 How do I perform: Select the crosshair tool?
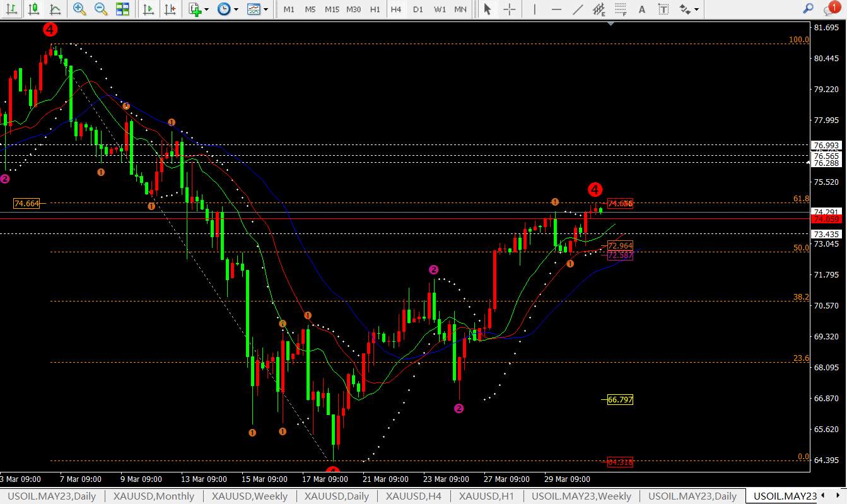[x=510, y=9]
